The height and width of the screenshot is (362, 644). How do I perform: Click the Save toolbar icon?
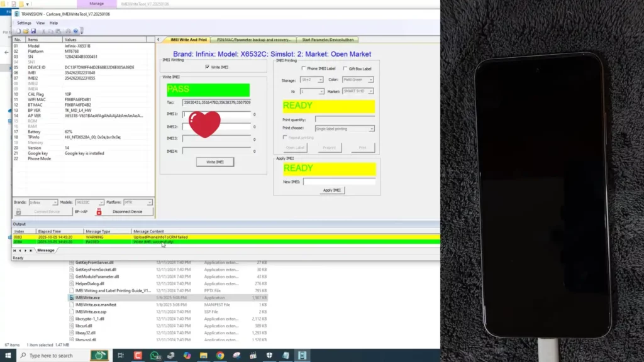pyautogui.click(x=33, y=31)
